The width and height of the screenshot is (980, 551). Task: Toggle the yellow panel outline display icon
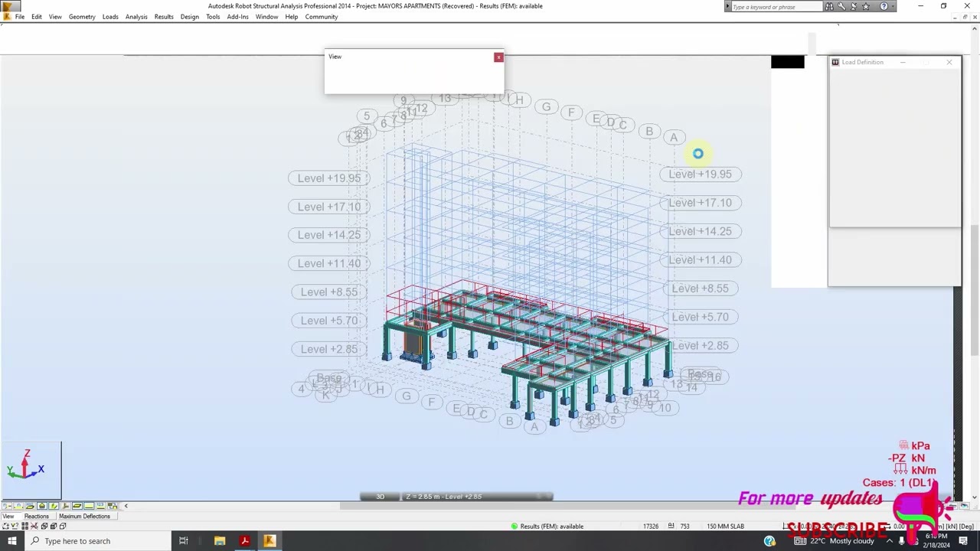77,506
